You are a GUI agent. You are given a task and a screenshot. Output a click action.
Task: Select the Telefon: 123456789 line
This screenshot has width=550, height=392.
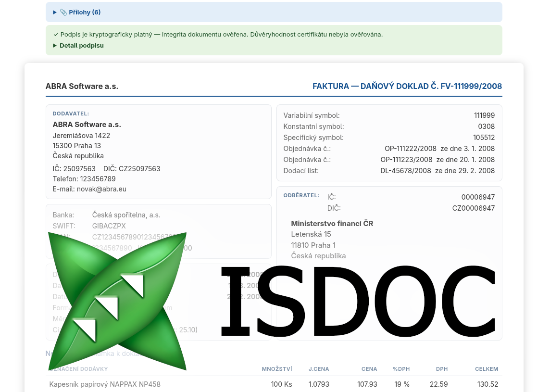84,179
